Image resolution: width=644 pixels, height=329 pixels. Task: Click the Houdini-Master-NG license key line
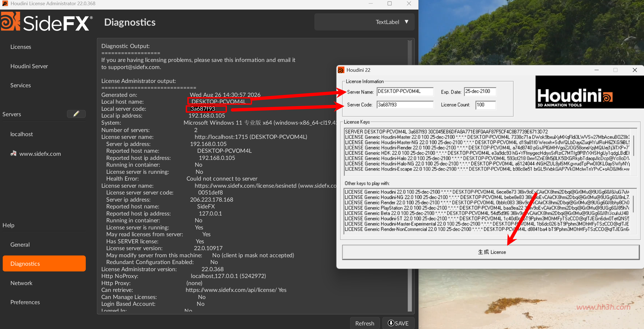pyautogui.click(x=487, y=142)
